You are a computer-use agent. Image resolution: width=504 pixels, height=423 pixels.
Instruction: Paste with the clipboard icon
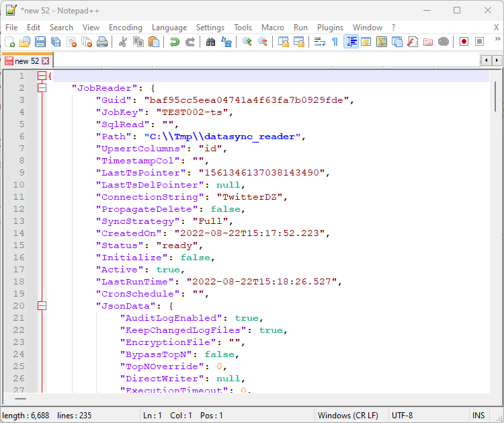pos(154,42)
